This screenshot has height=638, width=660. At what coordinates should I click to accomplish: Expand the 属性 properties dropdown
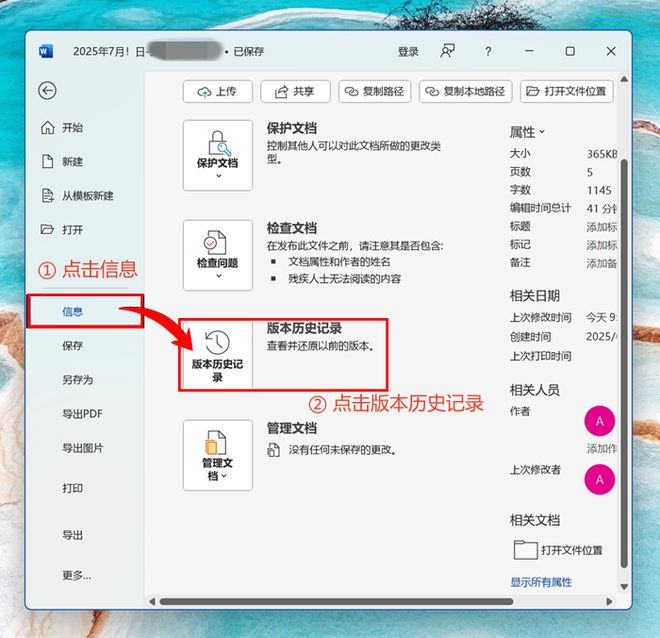pyautogui.click(x=527, y=132)
